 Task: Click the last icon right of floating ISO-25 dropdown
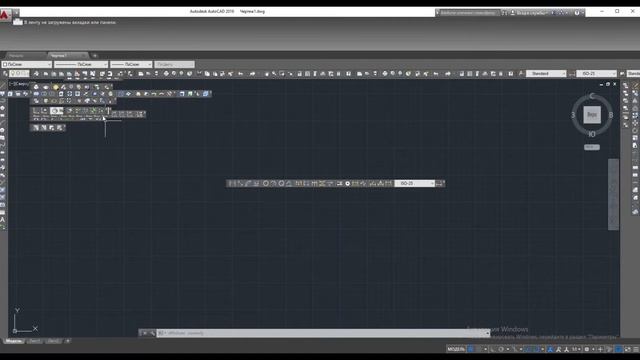(x=440, y=184)
